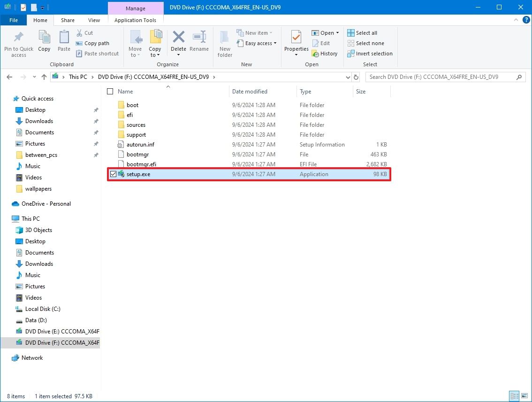
Task: Click the History icon in the Open group
Action: pyautogui.click(x=325, y=53)
